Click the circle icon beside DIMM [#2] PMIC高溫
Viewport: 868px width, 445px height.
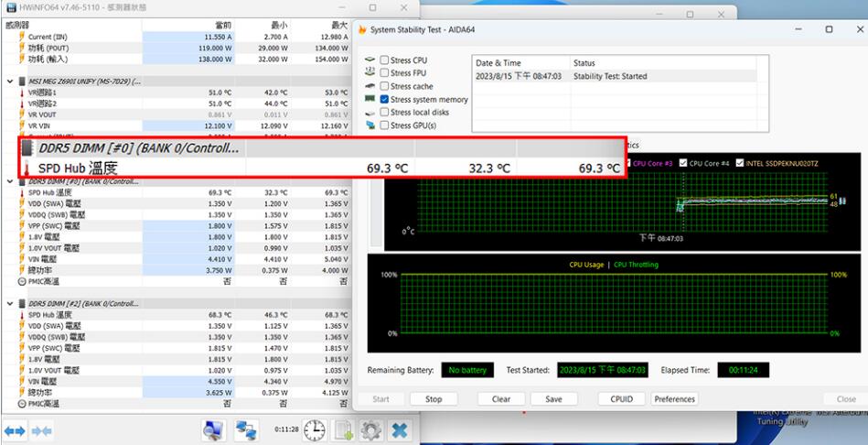(x=22, y=404)
